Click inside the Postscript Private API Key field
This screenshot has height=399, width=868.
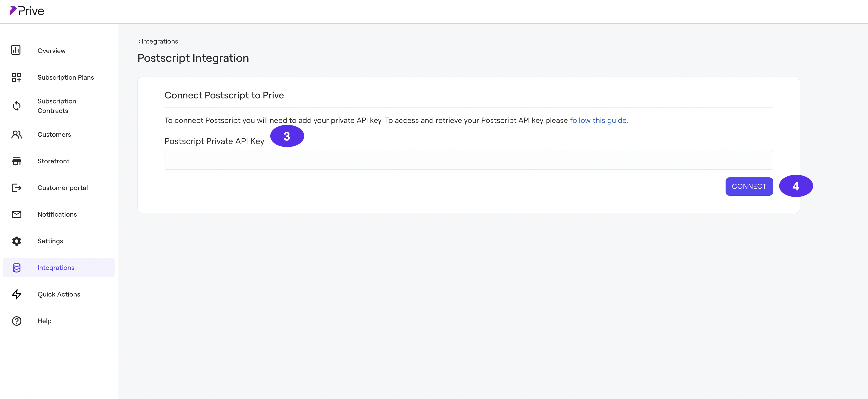(468, 159)
